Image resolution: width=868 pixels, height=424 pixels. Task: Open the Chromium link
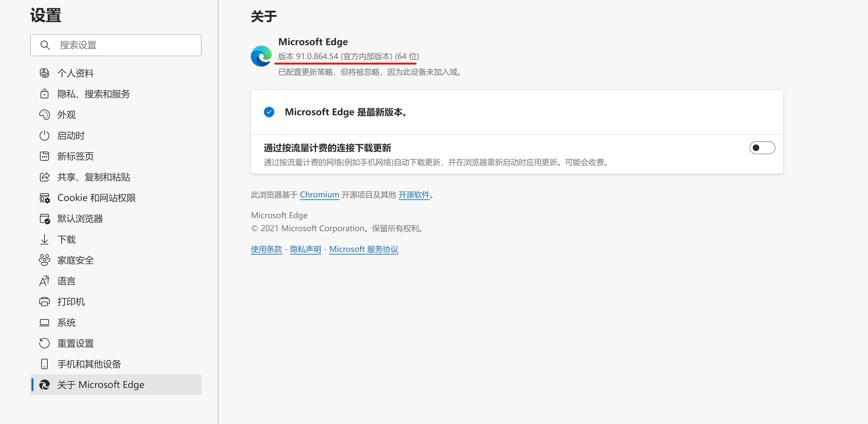(319, 194)
